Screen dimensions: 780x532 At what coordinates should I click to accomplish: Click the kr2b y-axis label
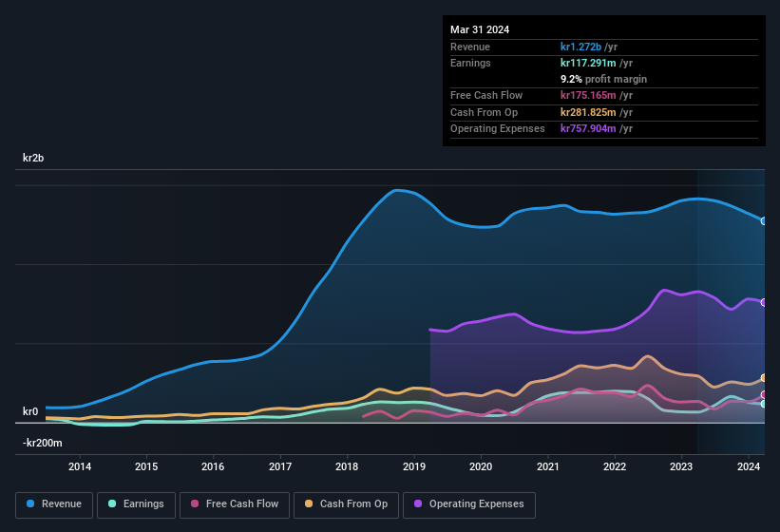[36, 158]
